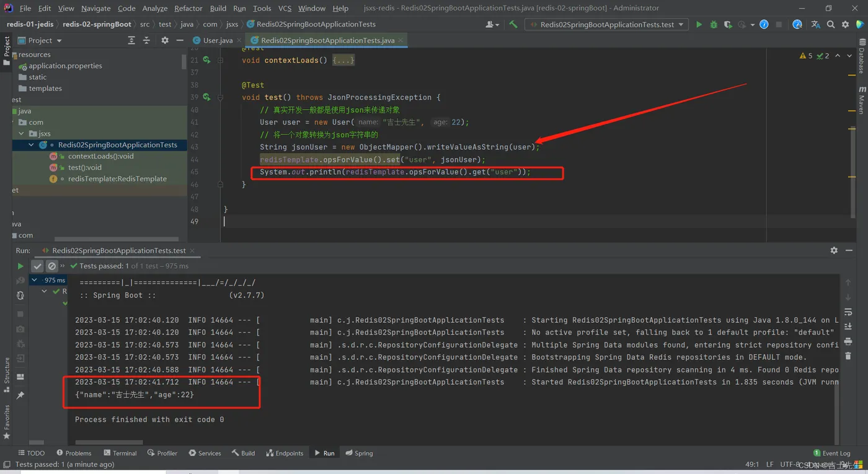The image size is (868, 474).
Task: Rerun tests from the Run panel
Action: (20, 266)
